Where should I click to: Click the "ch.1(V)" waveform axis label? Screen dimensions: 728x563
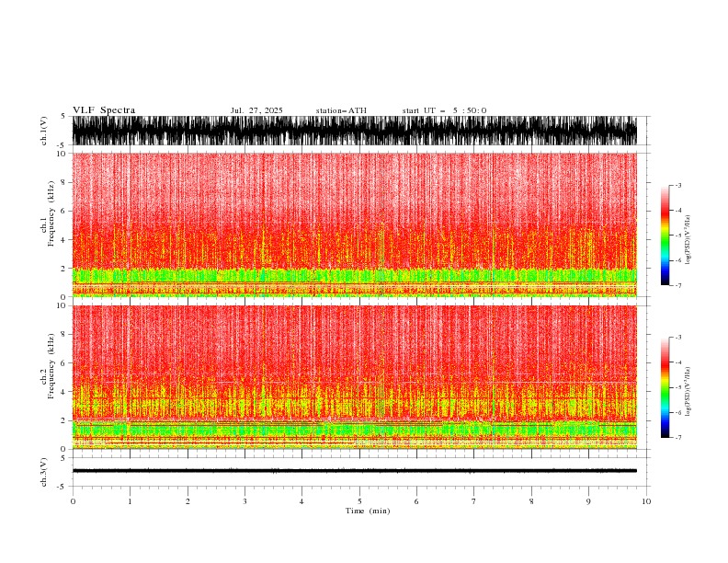[x=44, y=131]
